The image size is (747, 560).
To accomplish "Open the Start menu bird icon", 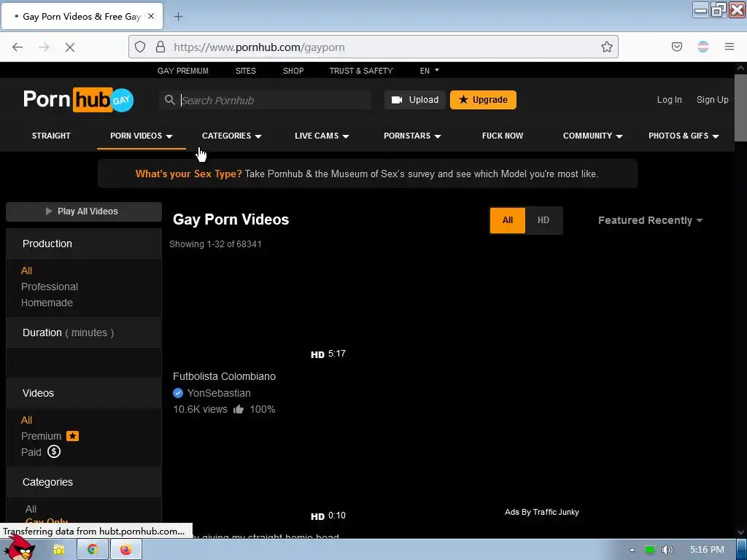I will click(x=20, y=547).
